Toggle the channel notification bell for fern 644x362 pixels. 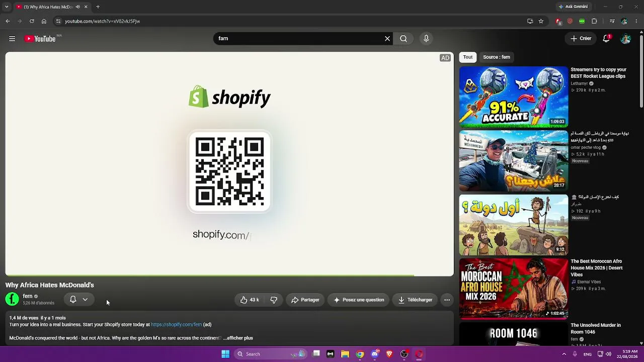tap(73, 300)
